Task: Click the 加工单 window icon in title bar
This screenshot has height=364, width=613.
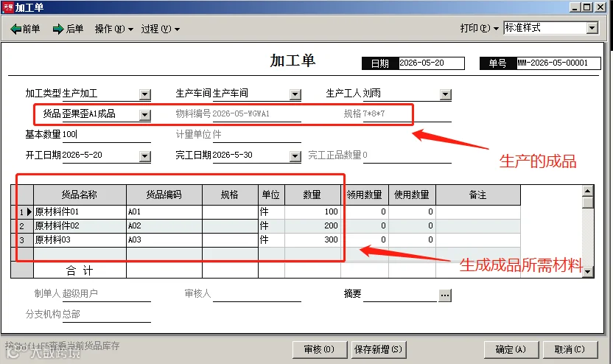Action: pos(8,7)
